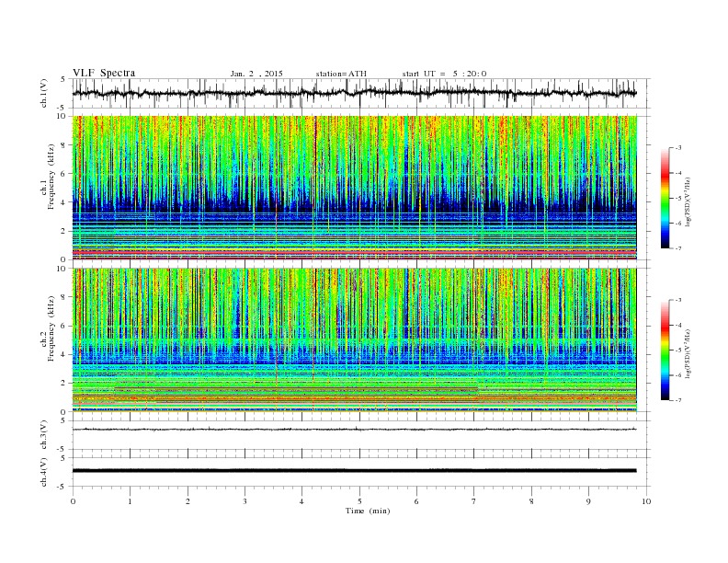Viewport: 728px width, 563px height.
Task: Click the "VLF Spectra" title text
Action: 104,73
